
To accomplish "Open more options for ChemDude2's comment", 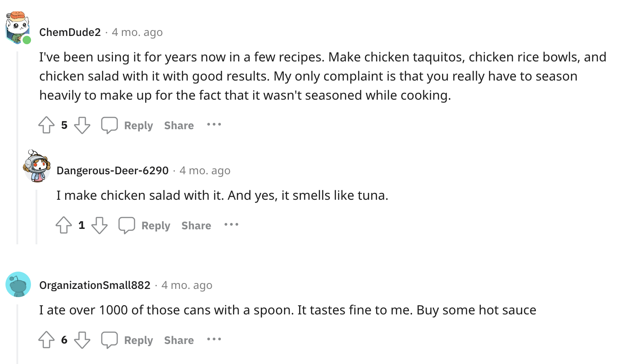I will [214, 124].
